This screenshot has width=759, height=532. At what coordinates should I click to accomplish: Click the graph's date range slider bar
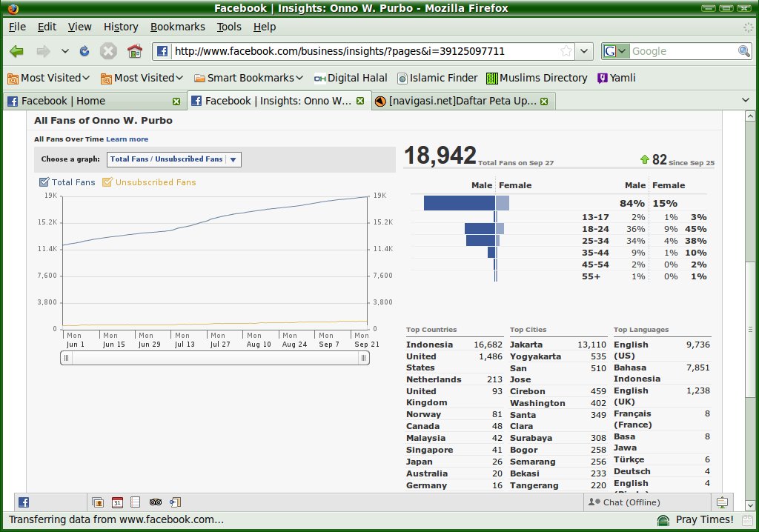214,358
